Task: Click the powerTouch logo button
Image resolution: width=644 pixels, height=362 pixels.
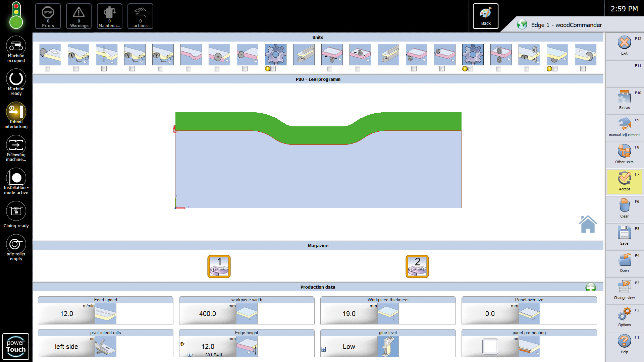Action: pyautogui.click(x=16, y=346)
